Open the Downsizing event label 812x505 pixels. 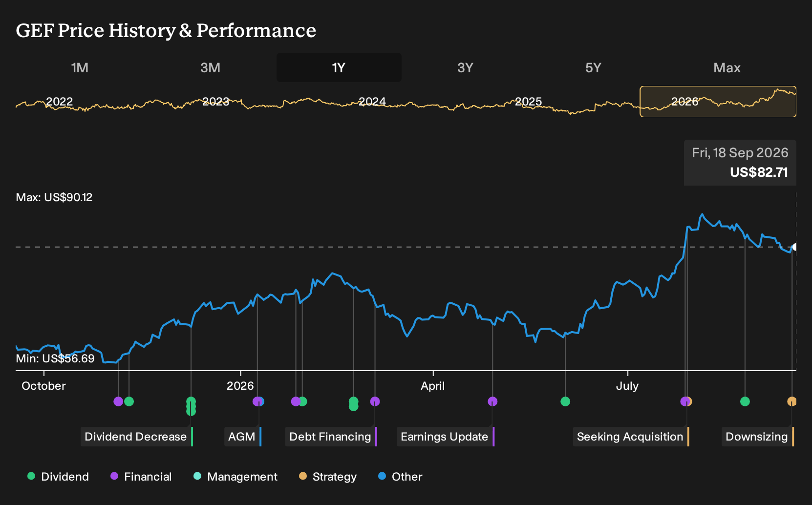(758, 437)
